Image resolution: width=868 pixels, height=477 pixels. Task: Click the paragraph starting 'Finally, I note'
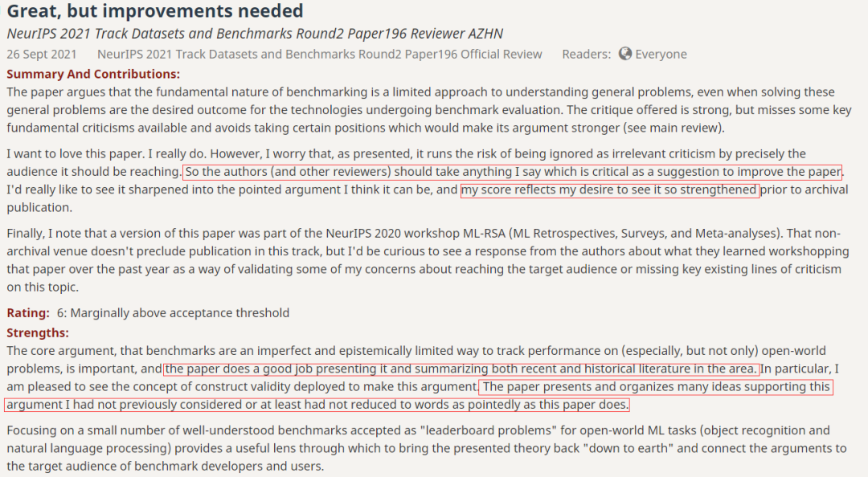[428, 260]
